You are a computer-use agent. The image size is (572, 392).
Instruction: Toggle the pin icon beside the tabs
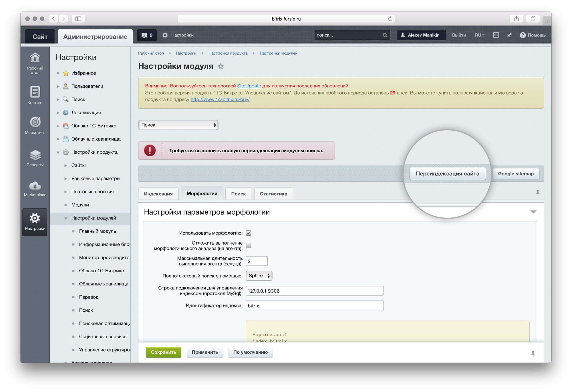(537, 193)
